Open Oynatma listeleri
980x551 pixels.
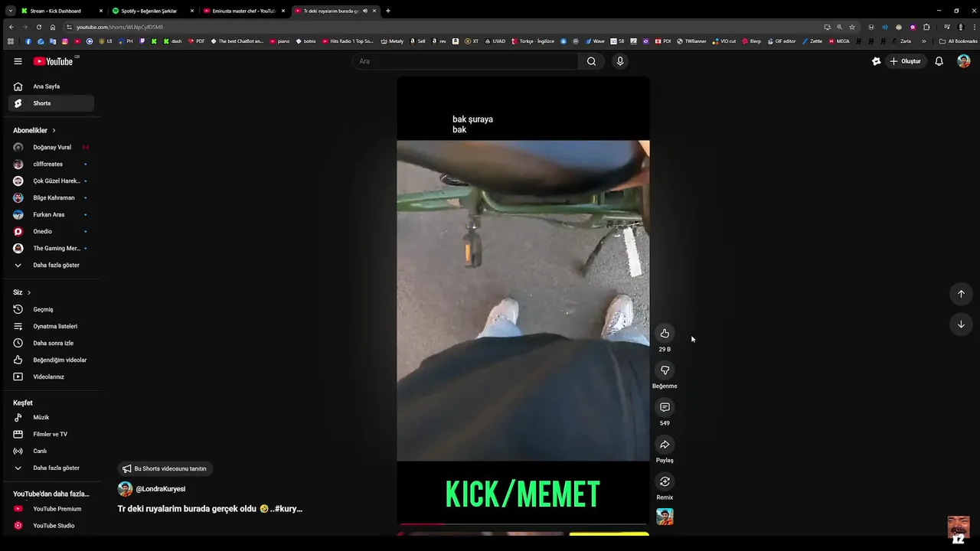[51, 326]
